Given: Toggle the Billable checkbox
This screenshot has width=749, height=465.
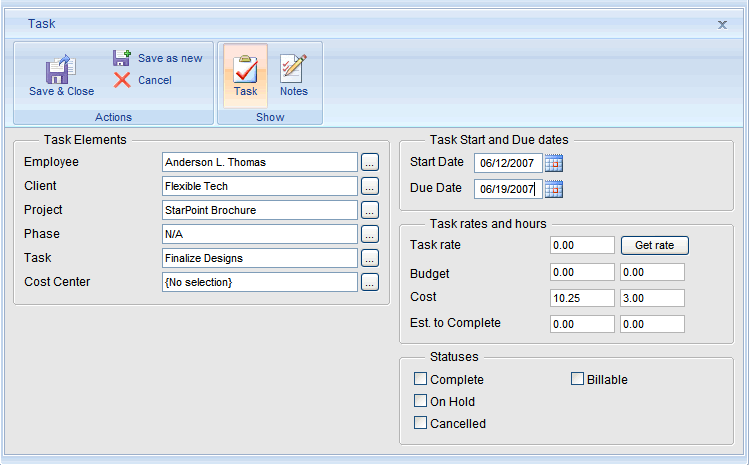Looking at the screenshot, I should (577, 380).
